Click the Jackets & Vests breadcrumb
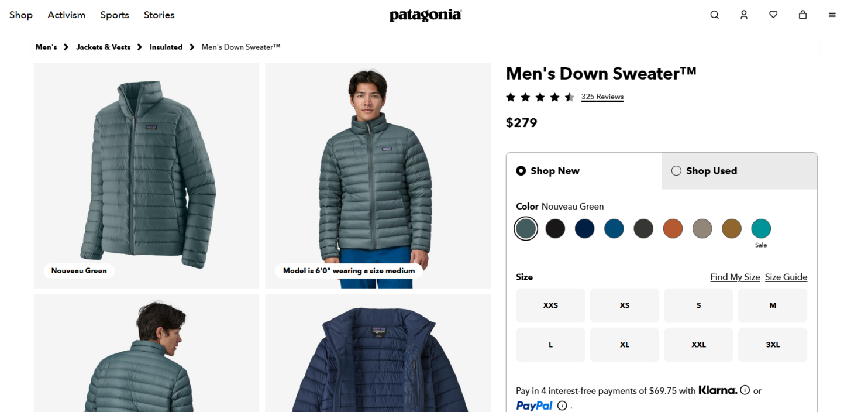 coord(103,47)
